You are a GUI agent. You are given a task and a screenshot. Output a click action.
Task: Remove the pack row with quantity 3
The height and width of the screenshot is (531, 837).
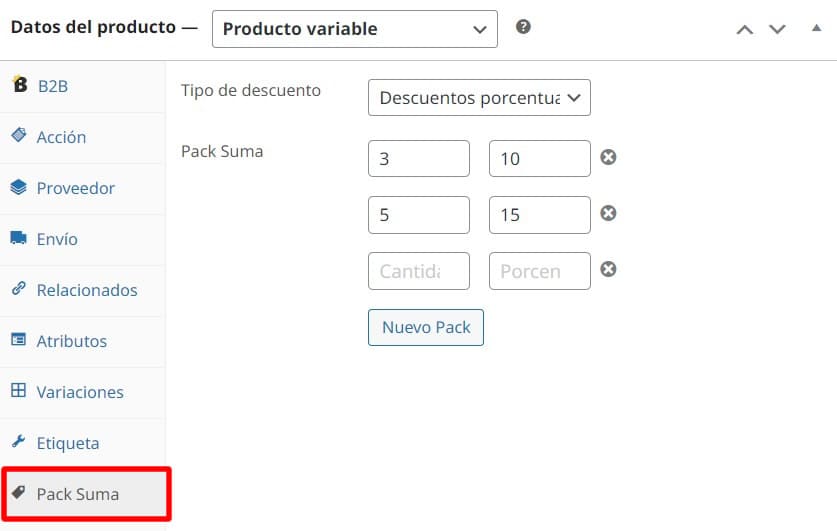tap(608, 157)
